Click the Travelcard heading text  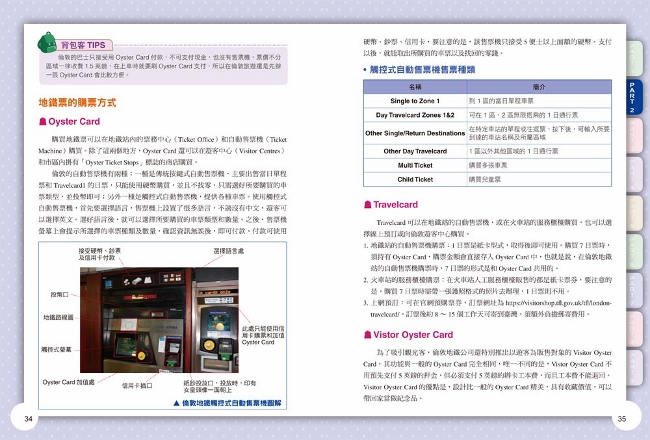point(395,204)
